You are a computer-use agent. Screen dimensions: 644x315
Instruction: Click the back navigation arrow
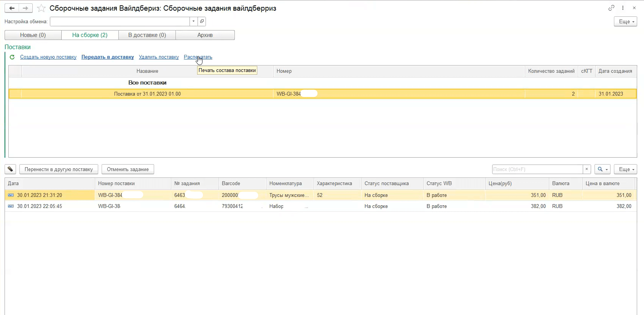(12, 8)
